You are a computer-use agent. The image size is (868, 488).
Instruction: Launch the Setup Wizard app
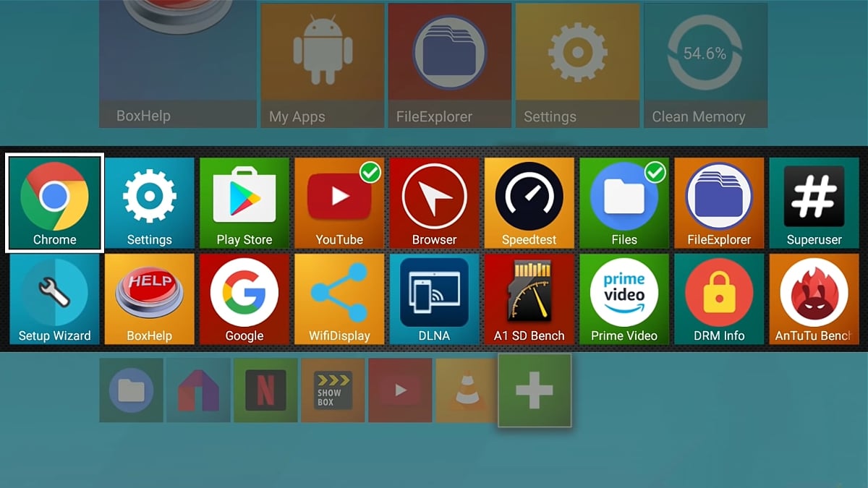point(55,299)
